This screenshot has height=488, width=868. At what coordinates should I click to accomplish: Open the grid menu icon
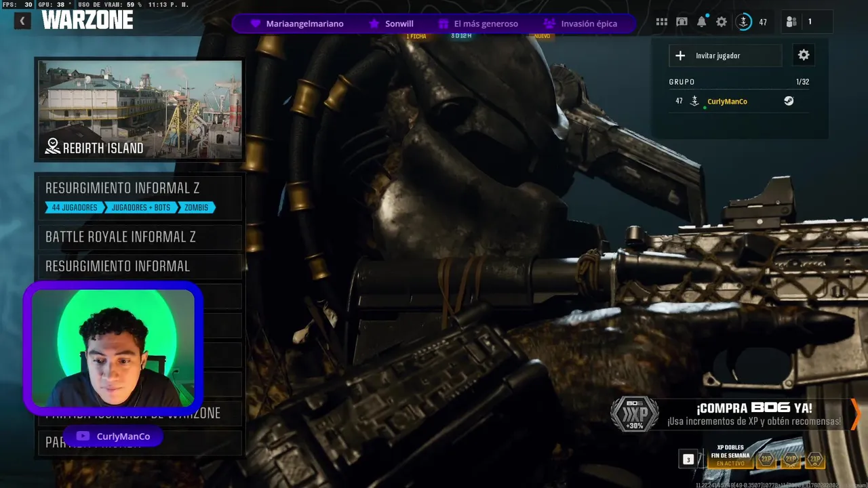pos(662,22)
